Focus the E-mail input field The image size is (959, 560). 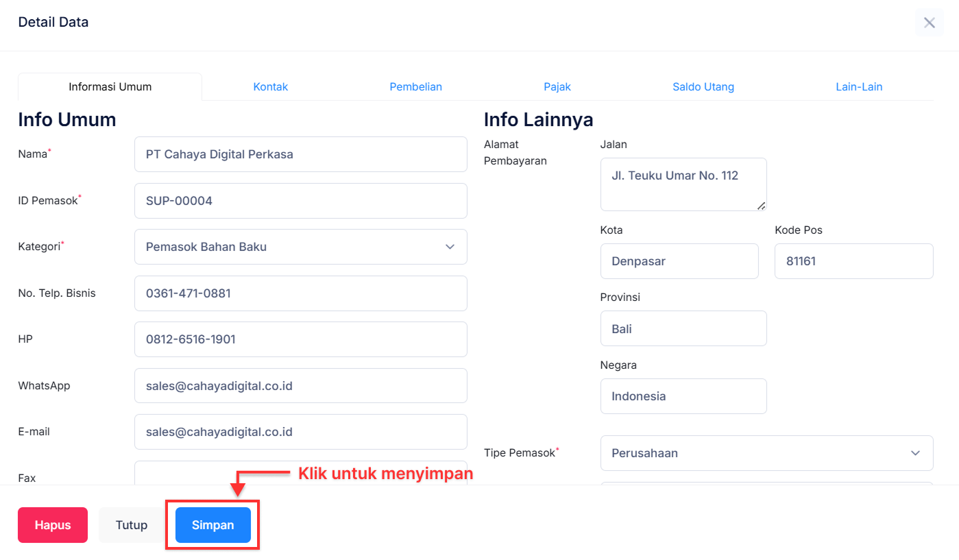(x=300, y=432)
